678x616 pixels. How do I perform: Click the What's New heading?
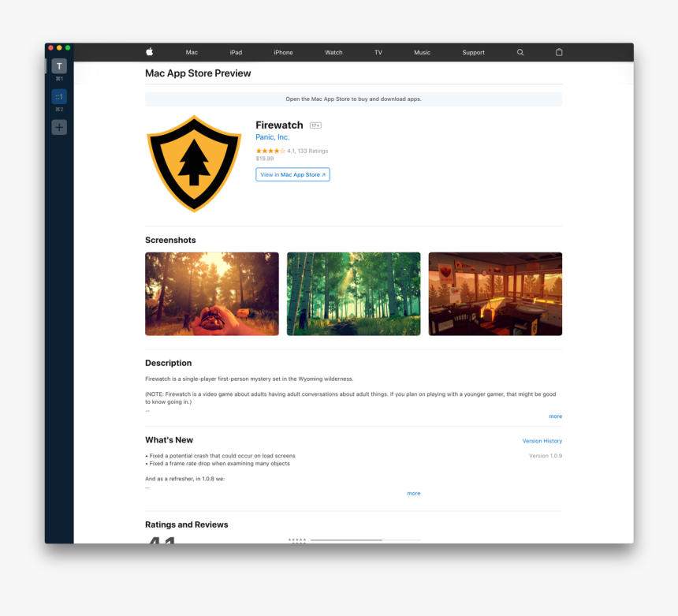tap(169, 440)
